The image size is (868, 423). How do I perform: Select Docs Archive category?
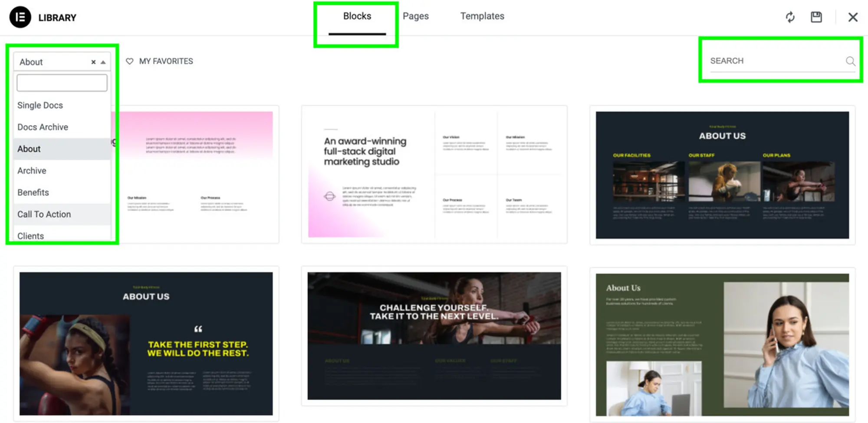[x=62, y=127]
